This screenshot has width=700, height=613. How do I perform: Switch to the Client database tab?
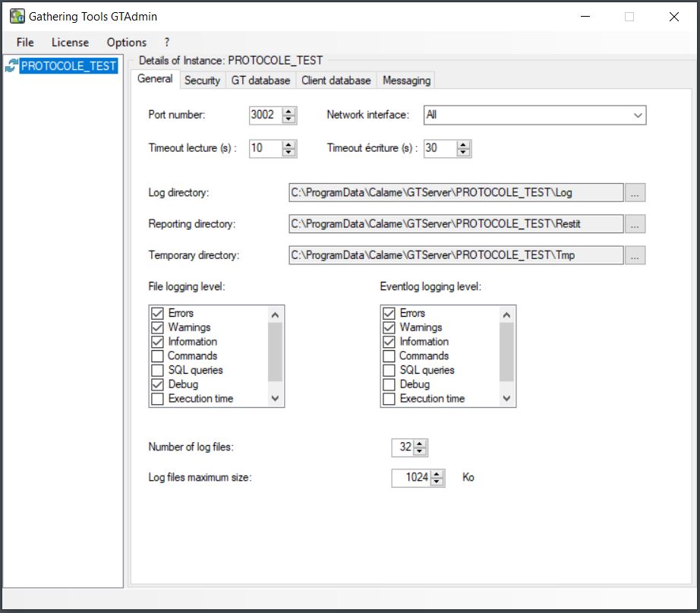point(336,81)
